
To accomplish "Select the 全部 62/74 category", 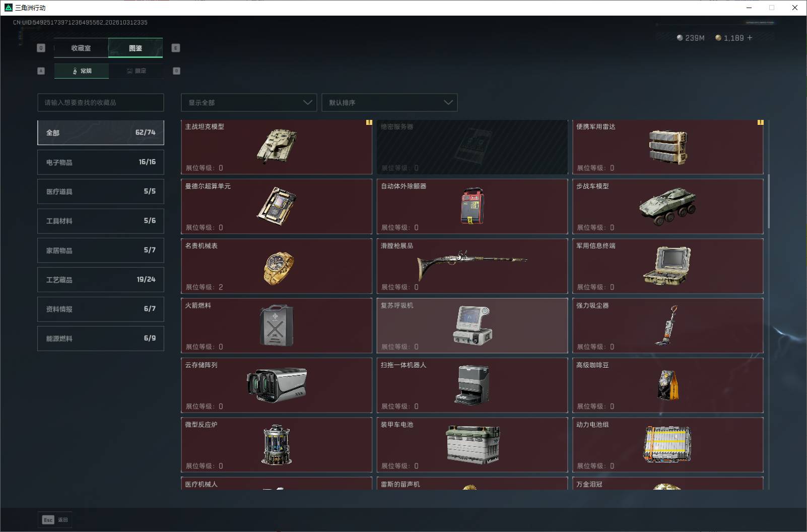I will 101,132.
